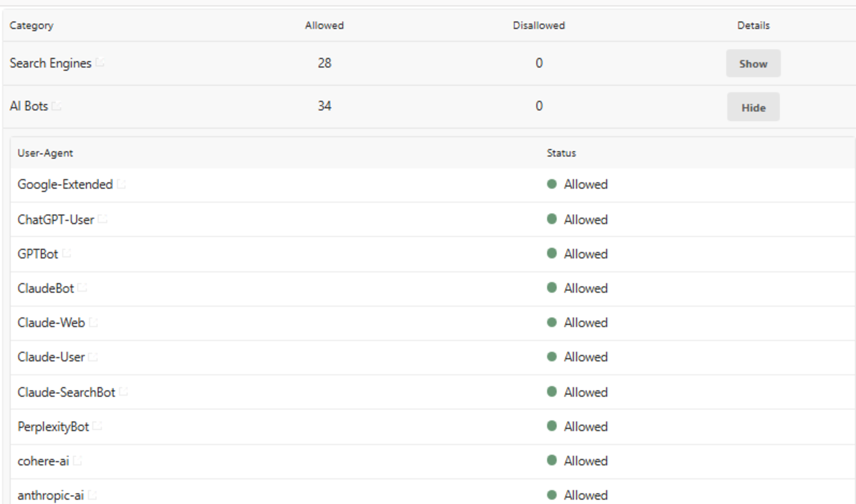Open external link icon next to GPTBot
This screenshot has height=504, width=856.
(67, 253)
